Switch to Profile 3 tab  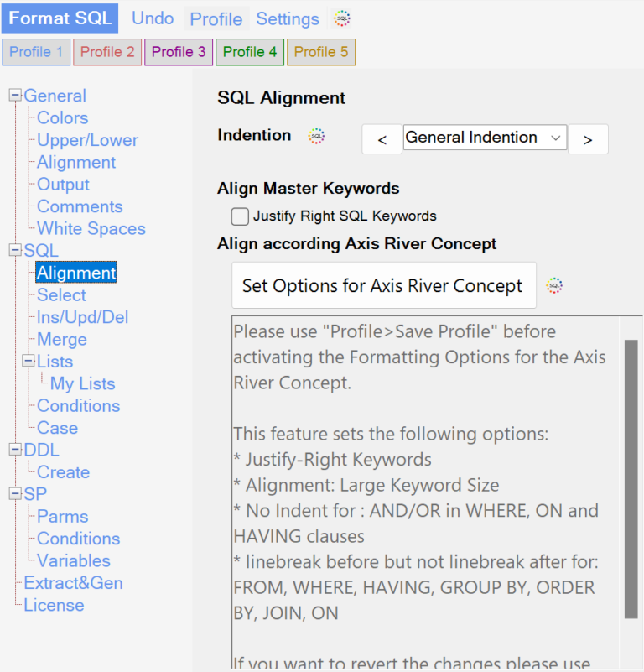179,52
